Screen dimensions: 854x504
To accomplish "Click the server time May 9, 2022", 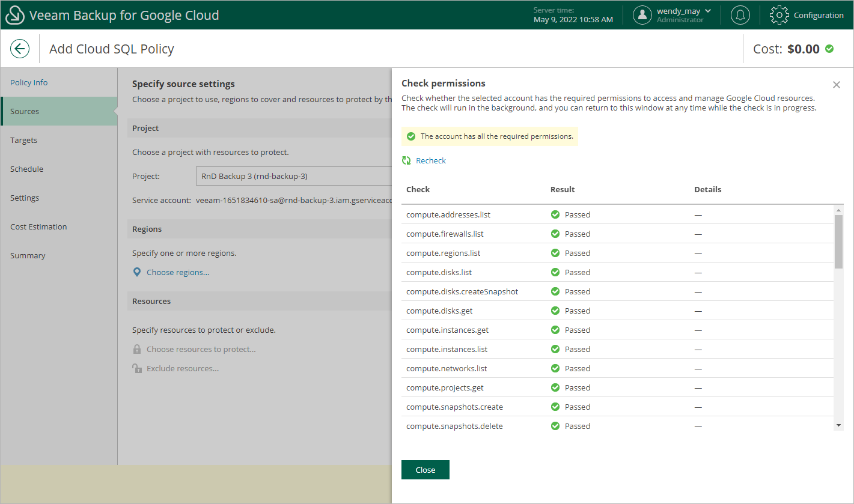I will 573,20.
